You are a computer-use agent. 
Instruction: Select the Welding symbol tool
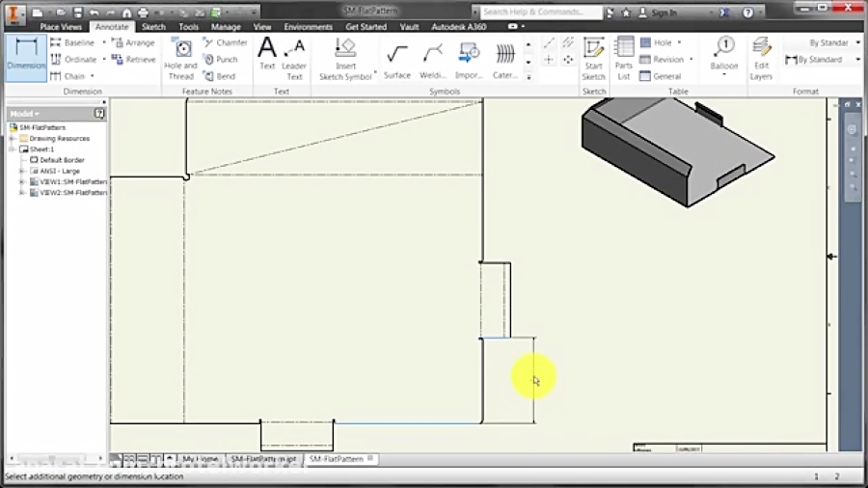(x=432, y=62)
